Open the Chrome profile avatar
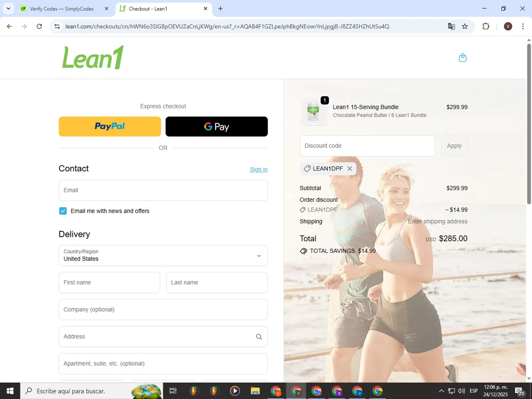The height and width of the screenshot is (399, 532). click(508, 26)
